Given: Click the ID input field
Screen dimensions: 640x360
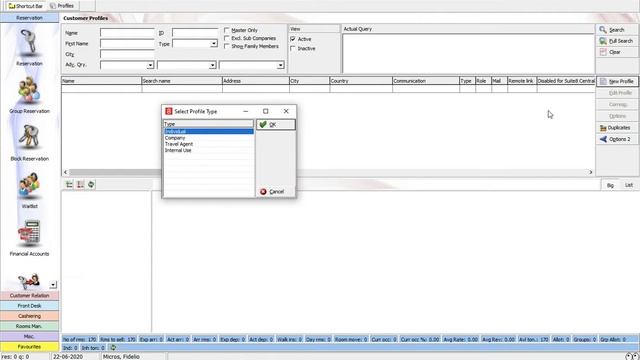Looking at the screenshot, I should [x=195, y=33].
